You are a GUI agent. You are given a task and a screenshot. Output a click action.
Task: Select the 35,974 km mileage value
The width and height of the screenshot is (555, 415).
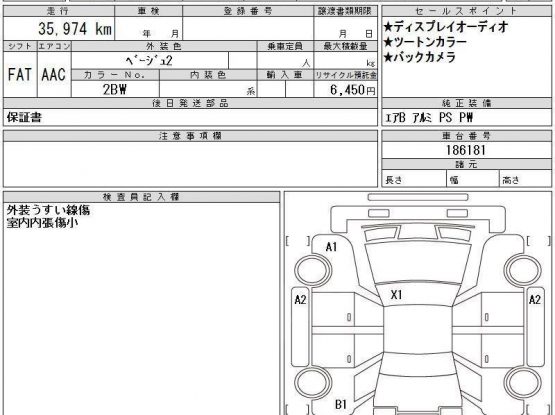click(75, 29)
